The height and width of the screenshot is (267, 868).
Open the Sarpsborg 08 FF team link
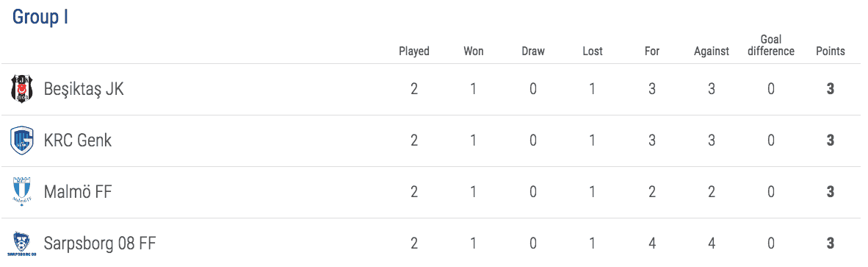click(x=99, y=243)
